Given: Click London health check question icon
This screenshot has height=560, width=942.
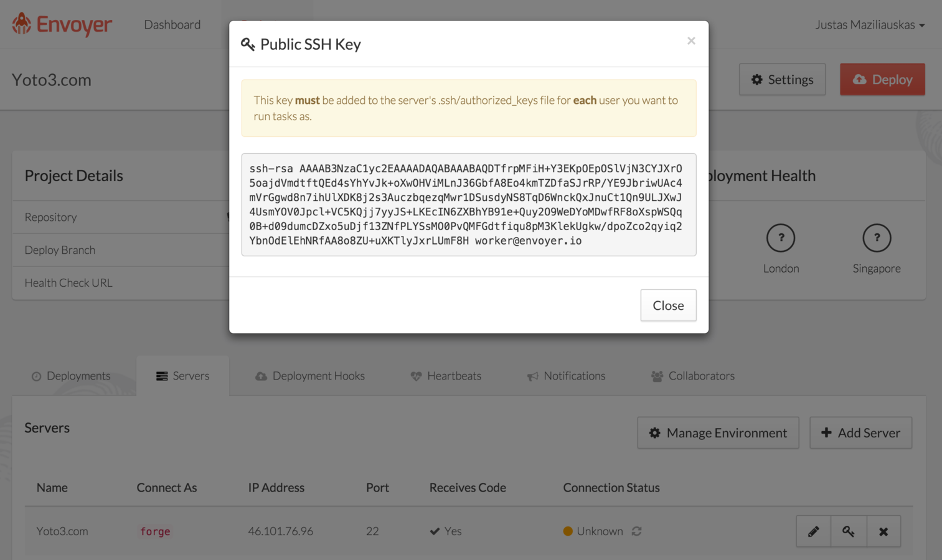Looking at the screenshot, I should [x=781, y=238].
